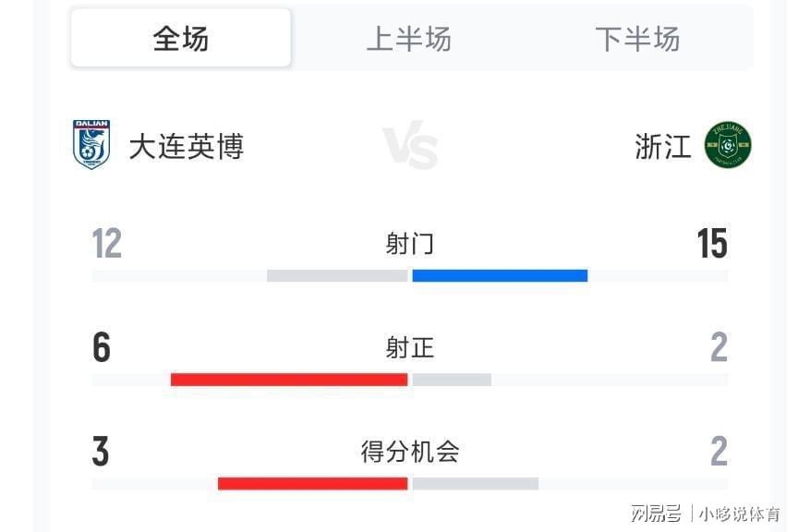Image resolution: width=798 pixels, height=532 pixels.
Task: Click the Zhejiang team green logo
Action: (728, 145)
